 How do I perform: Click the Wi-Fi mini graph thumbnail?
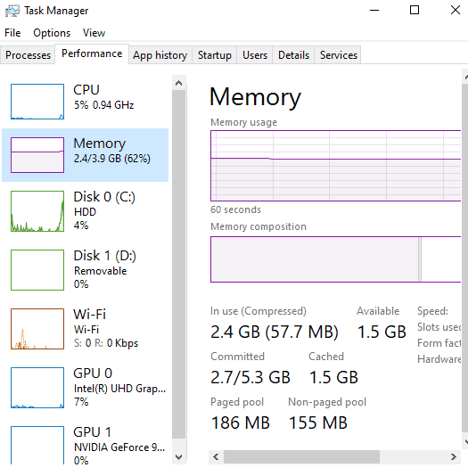[x=37, y=329]
